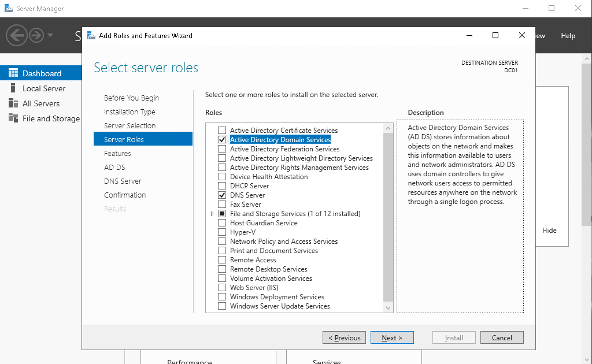Click the roles list scroll down arrow

[x=388, y=308]
